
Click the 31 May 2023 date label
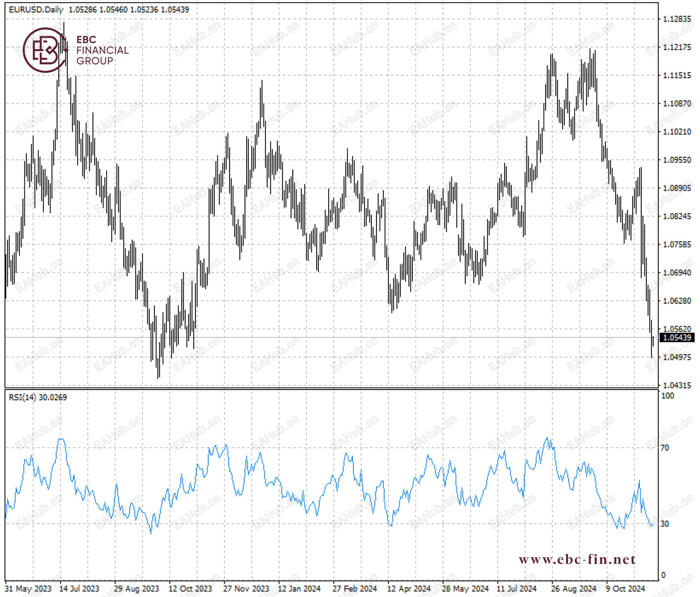(x=28, y=588)
